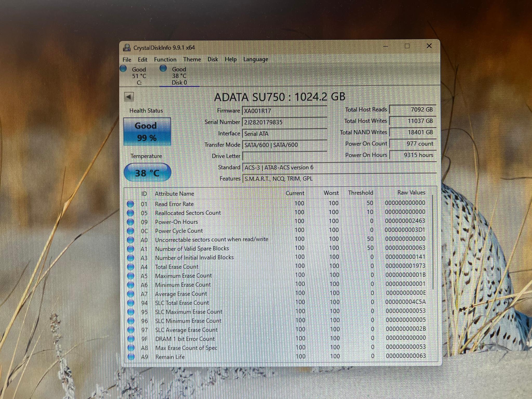Click the empty Drive Letter field
532x399 pixels.
tap(284, 156)
